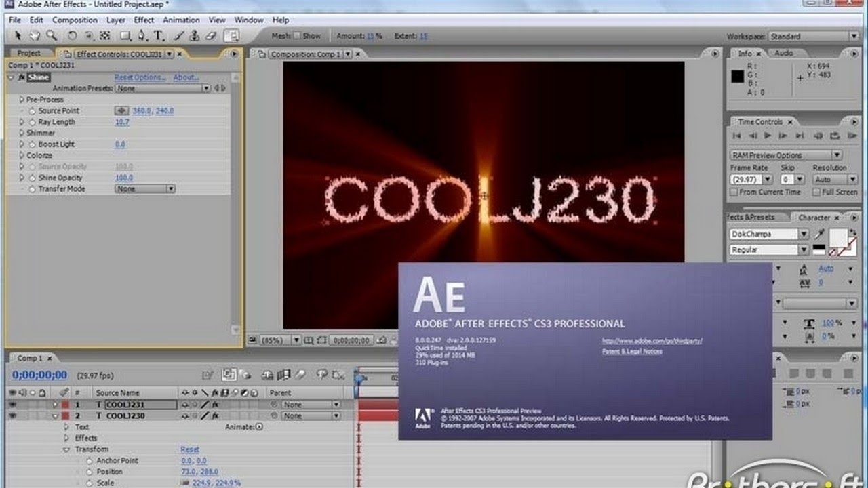Select the Rectangle shape tool
Image resolution: width=868 pixels, height=488 pixels.
[125, 36]
